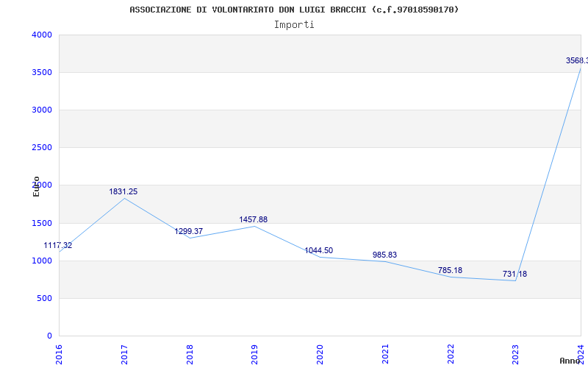Click y-axis tick 4000
Viewport: 588px width, 368px height.
click(42, 35)
